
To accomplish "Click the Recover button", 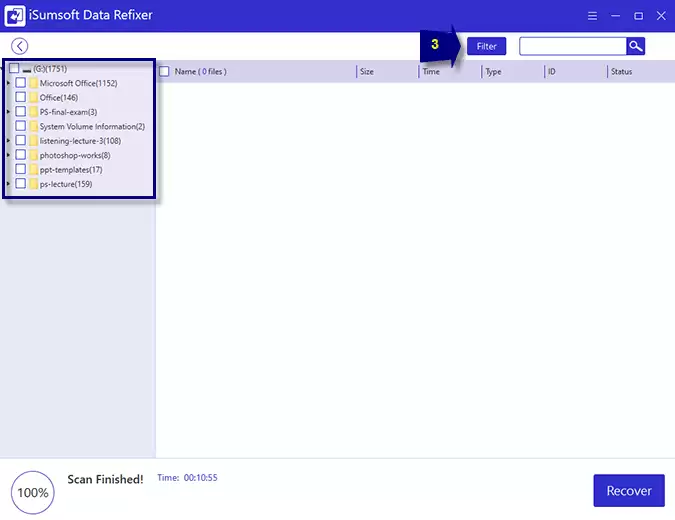I will coord(628,491).
